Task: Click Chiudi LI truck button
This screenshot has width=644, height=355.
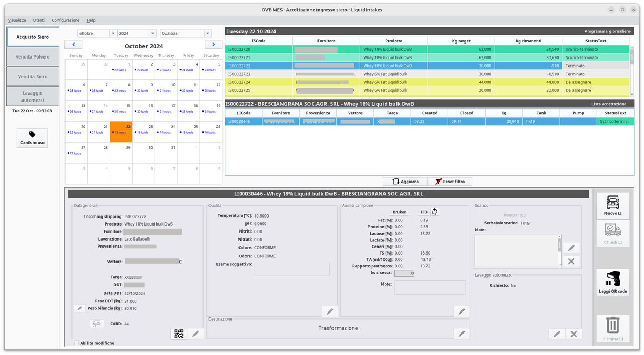Action: coord(613,234)
